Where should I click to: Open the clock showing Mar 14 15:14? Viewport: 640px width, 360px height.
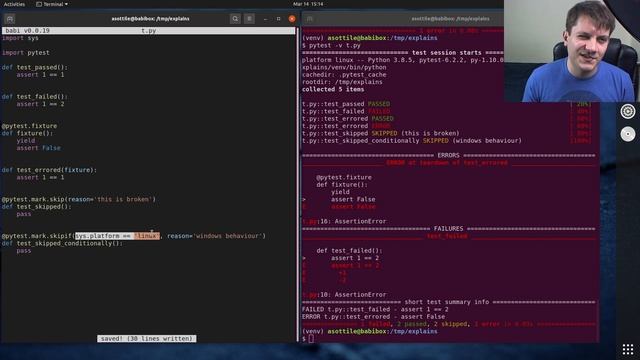coord(308,4)
